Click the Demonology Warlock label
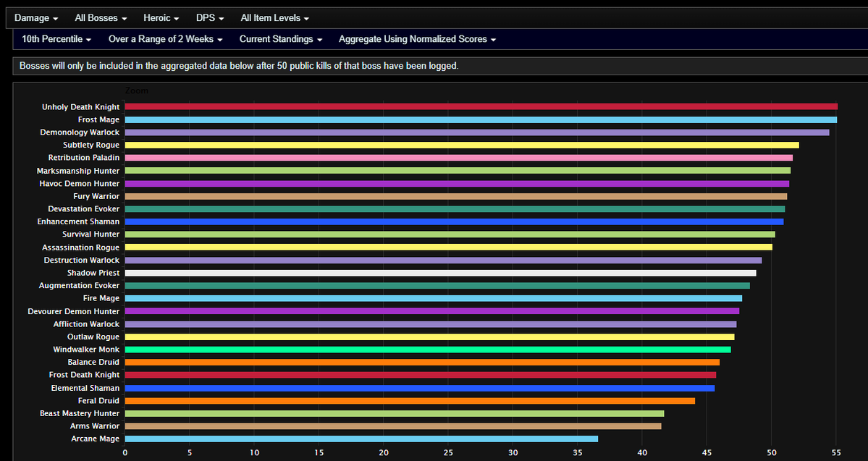The height and width of the screenshot is (461, 868). coord(80,132)
